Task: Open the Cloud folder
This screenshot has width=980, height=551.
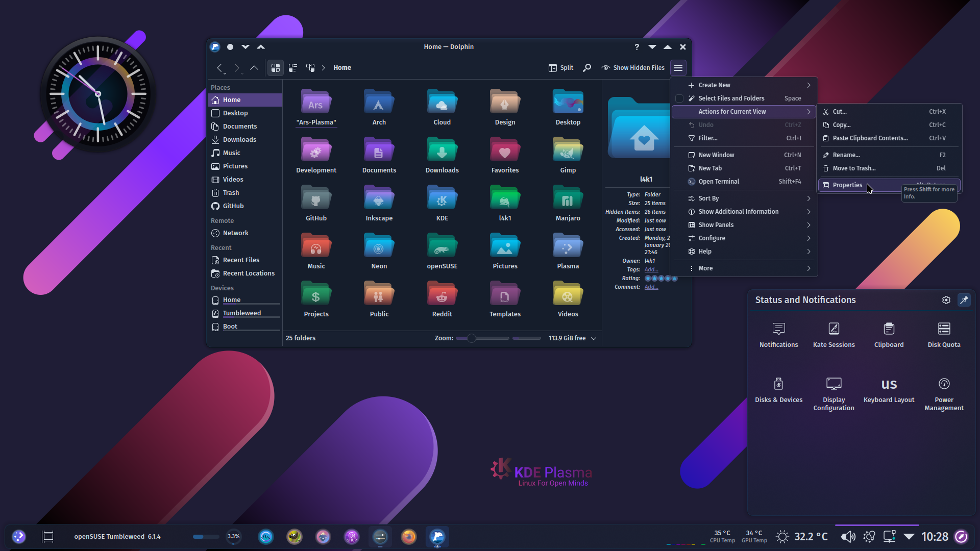Action: point(442,108)
